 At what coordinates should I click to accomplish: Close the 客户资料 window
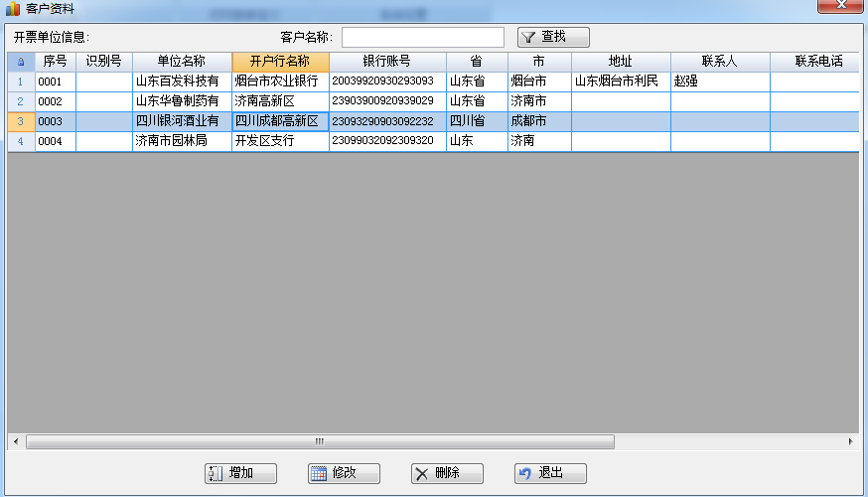pos(840,6)
